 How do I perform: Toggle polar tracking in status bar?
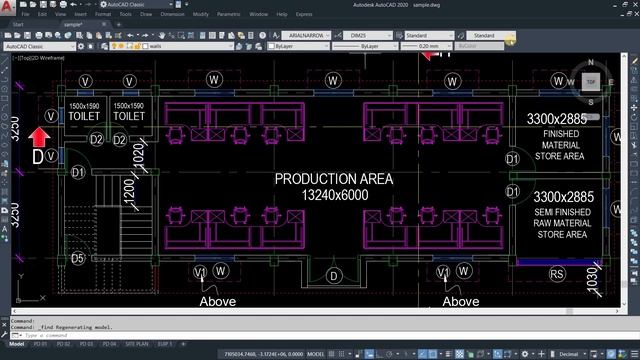[x=390, y=354]
